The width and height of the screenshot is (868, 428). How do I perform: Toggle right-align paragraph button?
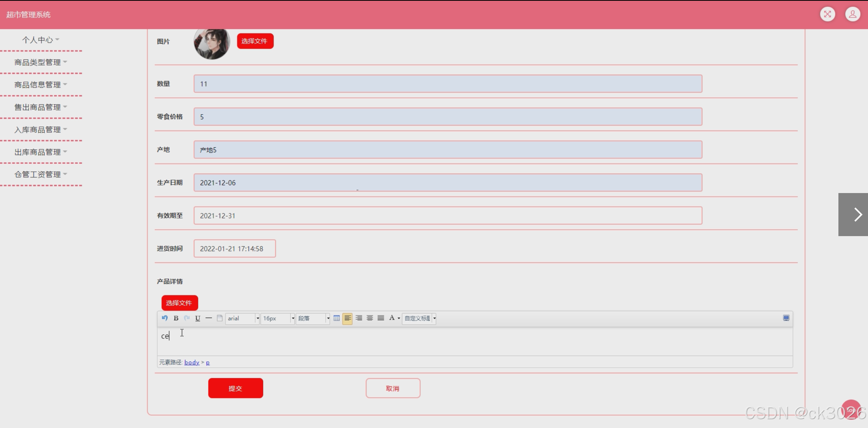(x=358, y=318)
